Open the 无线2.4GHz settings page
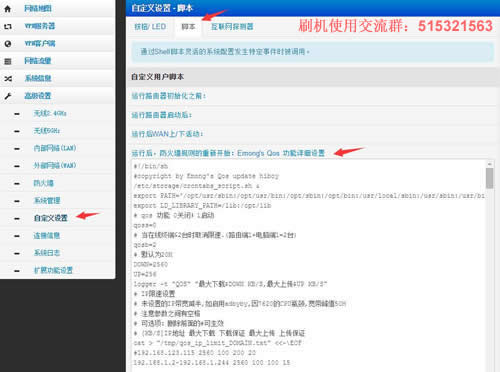The width and height of the screenshot is (500, 372). (x=50, y=113)
